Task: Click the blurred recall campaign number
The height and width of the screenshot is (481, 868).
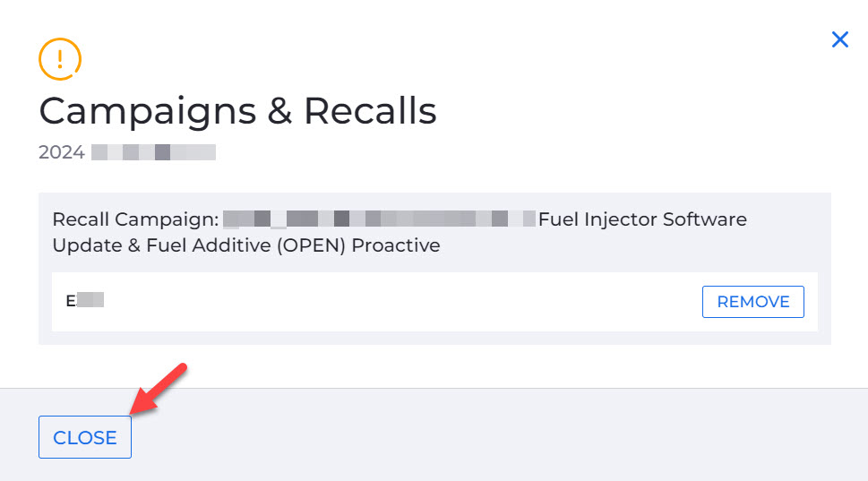Action: coord(379,219)
